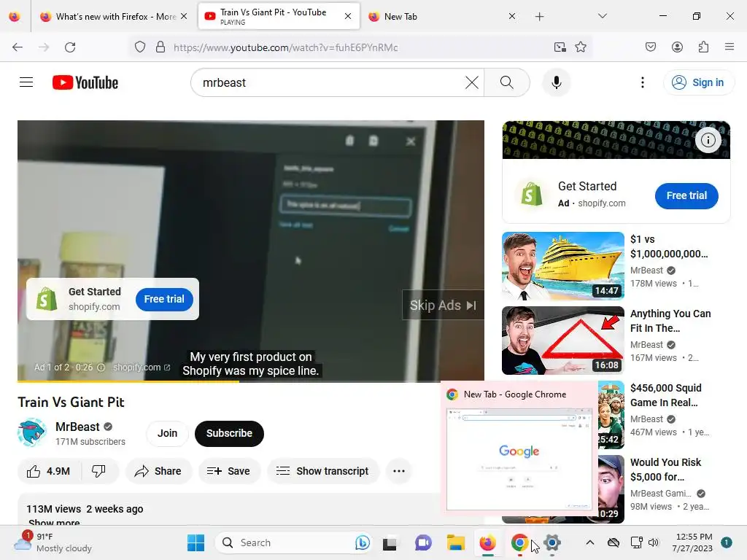Open Anything You Can Fit video thumbnail

coord(563,340)
